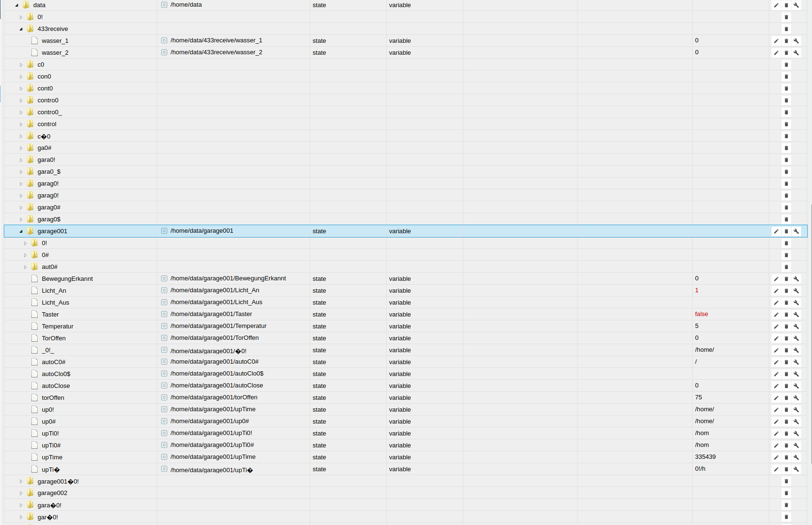Collapse the 433receive folder
The height and width of the screenshot is (525, 812).
pyautogui.click(x=21, y=29)
